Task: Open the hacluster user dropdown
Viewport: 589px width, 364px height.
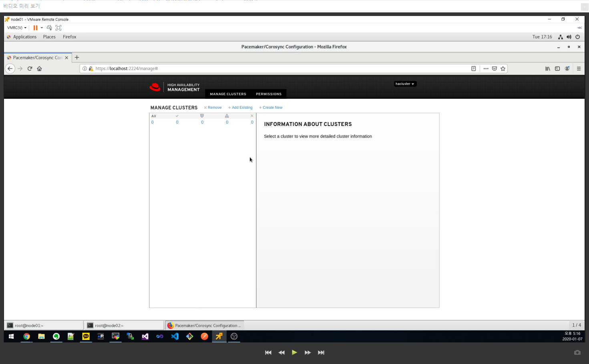Action: coord(405,84)
